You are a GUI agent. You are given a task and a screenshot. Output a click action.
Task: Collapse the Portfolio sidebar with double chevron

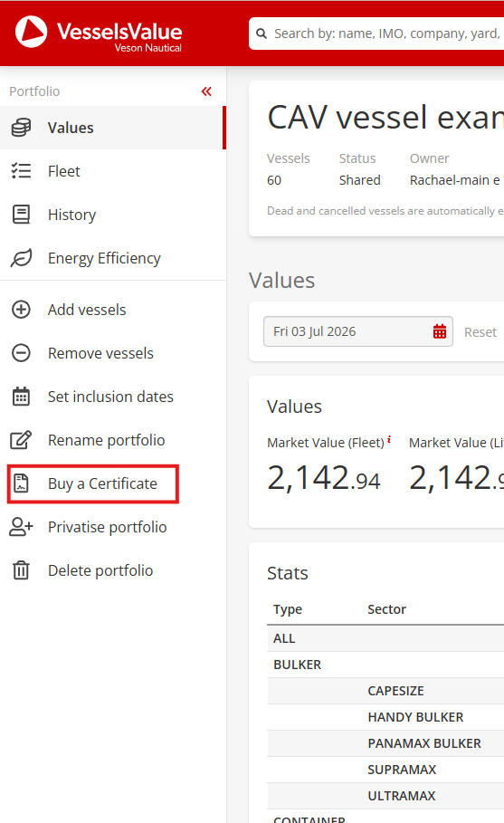(x=206, y=91)
